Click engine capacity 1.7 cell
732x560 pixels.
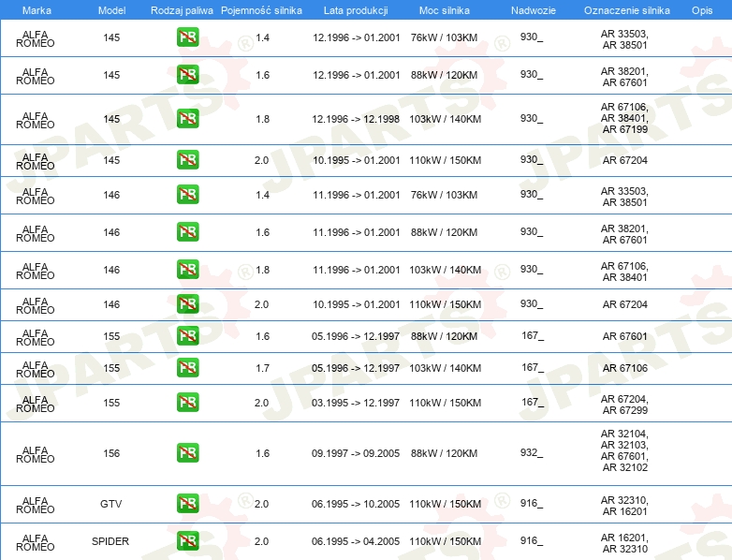pyautogui.click(x=262, y=368)
